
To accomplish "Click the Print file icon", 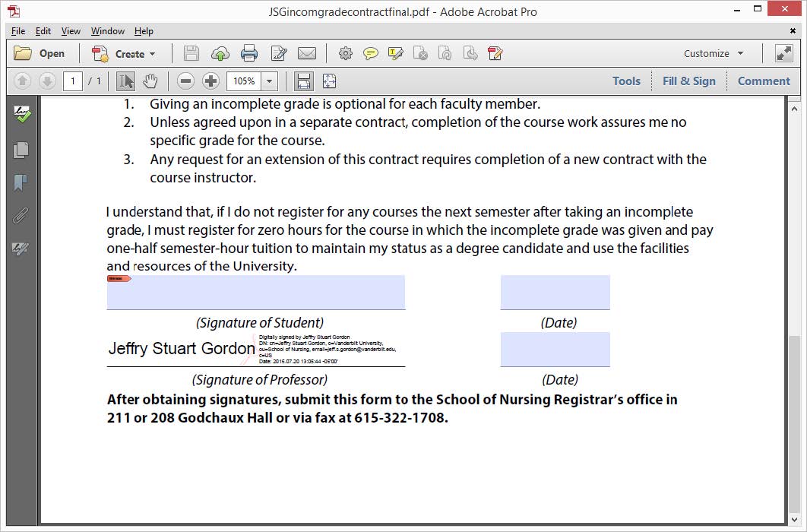I will (x=249, y=53).
